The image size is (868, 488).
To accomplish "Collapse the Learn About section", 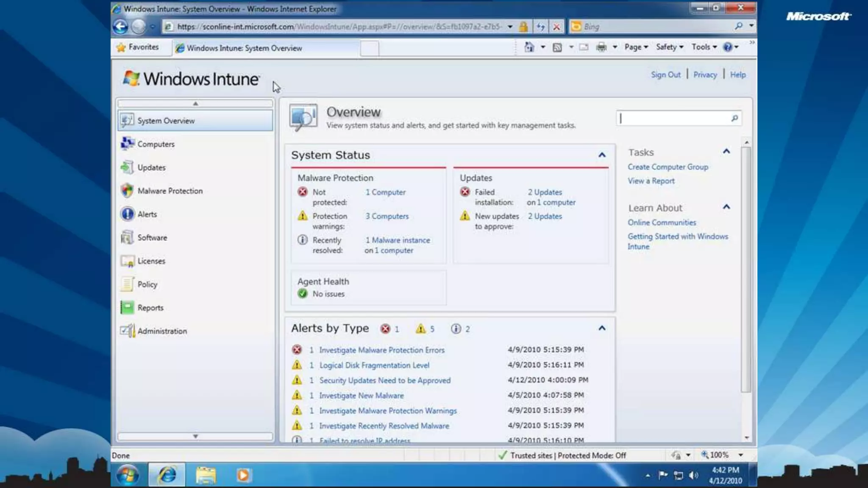I will pos(726,207).
